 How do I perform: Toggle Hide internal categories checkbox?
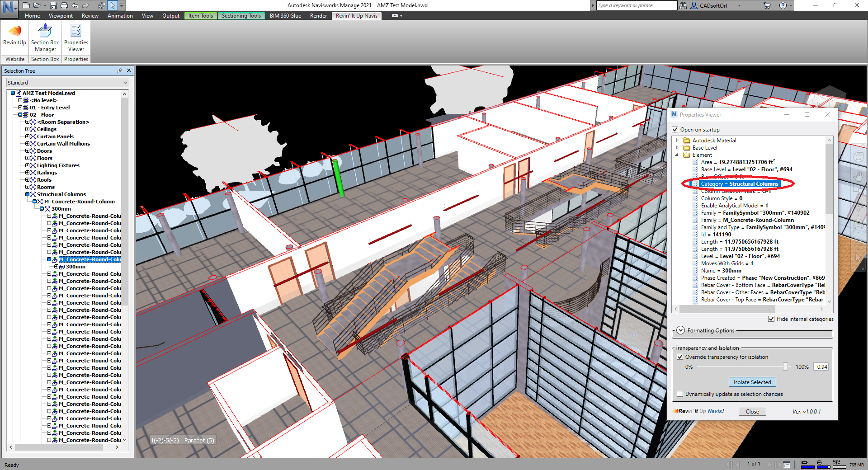coord(771,319)
